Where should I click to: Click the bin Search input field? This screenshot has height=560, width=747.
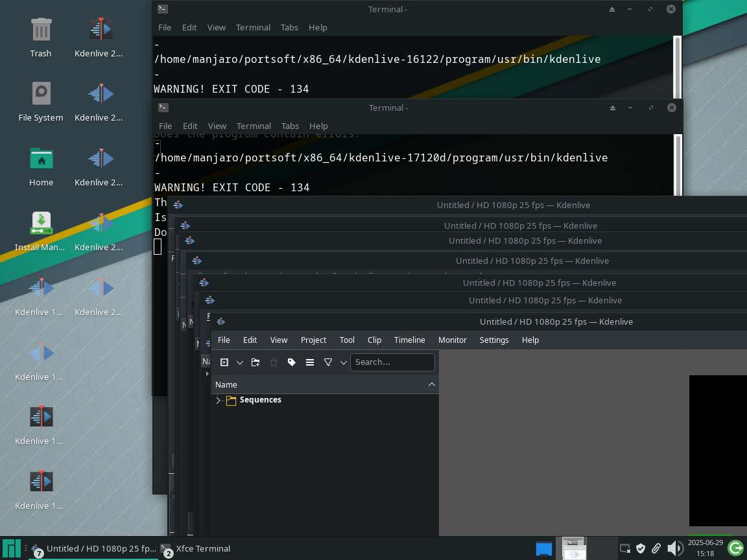(392, 362)
